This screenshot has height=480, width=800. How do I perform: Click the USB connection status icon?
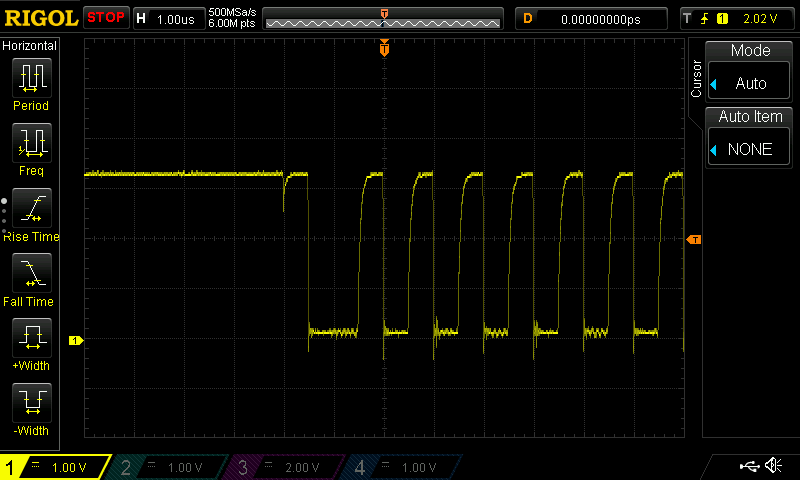coord(749,466)
